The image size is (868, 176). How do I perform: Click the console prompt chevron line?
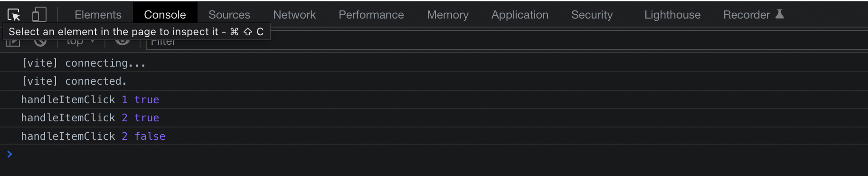pos(434,154)
